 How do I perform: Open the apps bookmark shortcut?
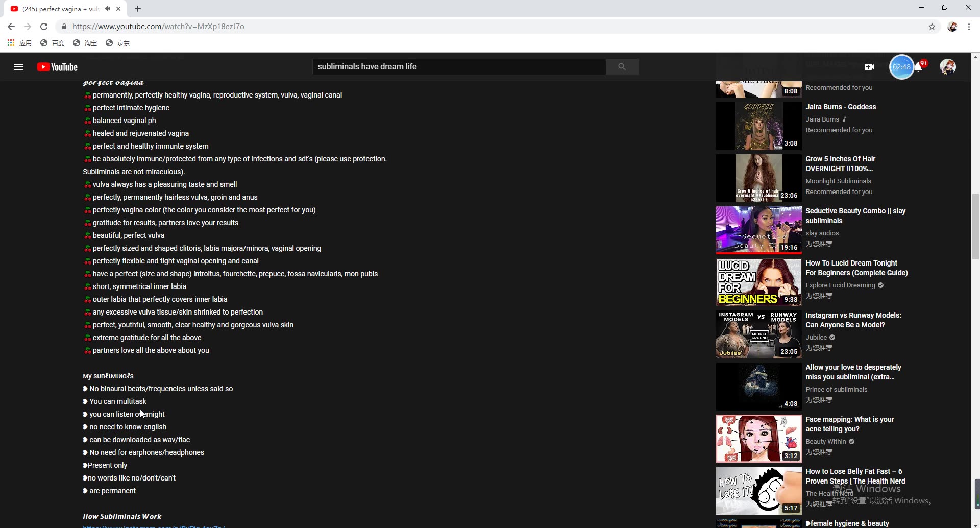pyautogui.click(x=19, y=43)
